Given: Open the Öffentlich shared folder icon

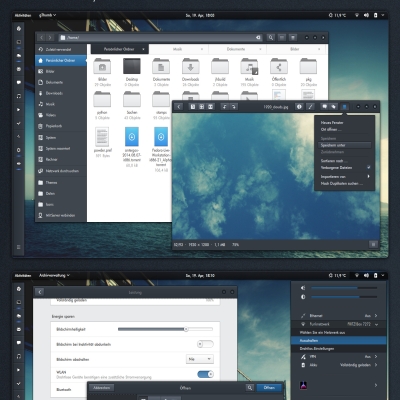Looking at the screenshot, I should tap(279, 66).
